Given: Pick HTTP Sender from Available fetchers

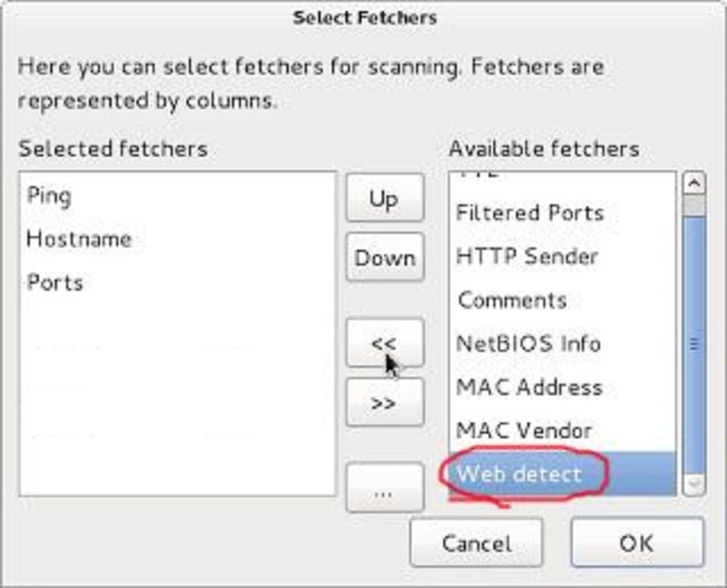Looking at the screenshot, I should [x=527, y=257].
